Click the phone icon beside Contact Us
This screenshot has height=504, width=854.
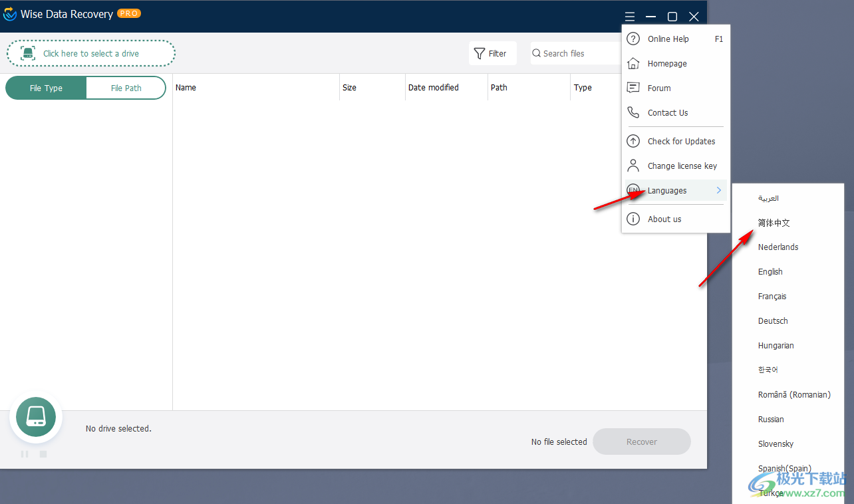(633, 112)
